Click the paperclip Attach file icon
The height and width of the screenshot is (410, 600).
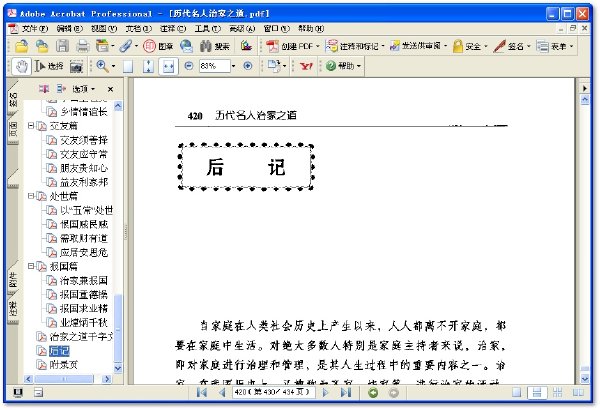tap(125, 46)
